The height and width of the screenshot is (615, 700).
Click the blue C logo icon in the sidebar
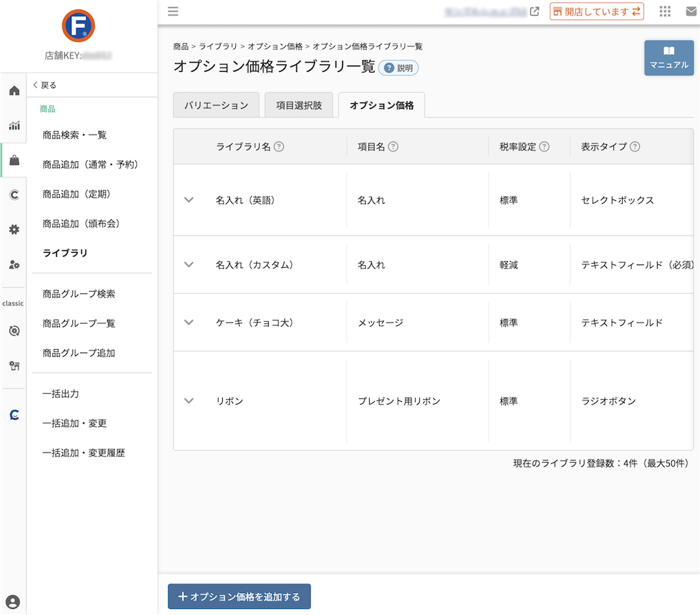pyautogui.click(x=14, y=415)
